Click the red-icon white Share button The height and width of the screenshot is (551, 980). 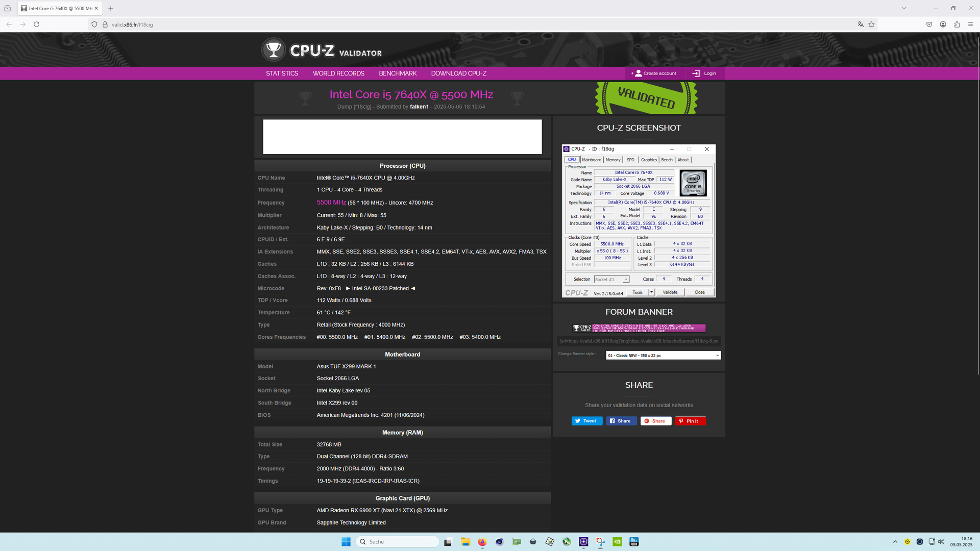656,421
